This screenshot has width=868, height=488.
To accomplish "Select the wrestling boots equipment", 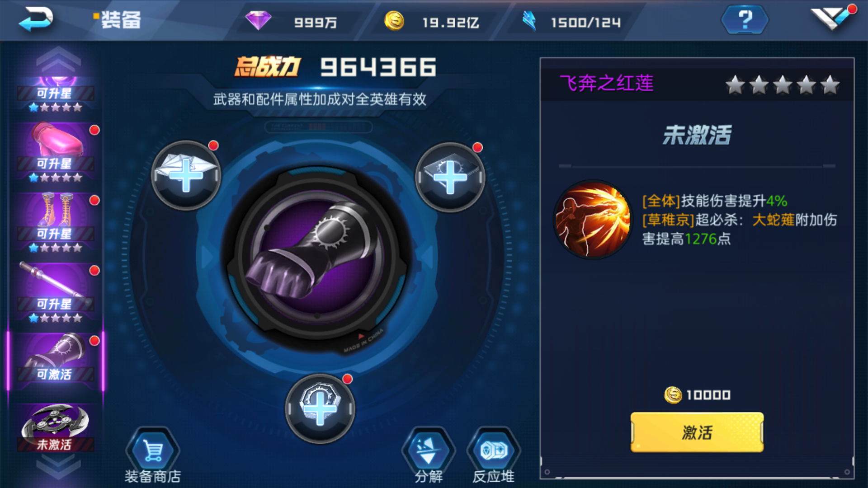I will pyautogui.click(x=56, y=222).
